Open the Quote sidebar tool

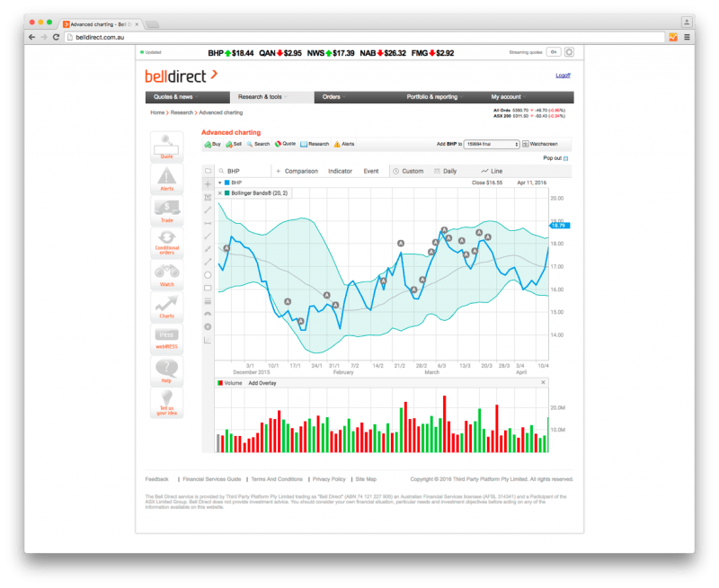coord(166,147)
